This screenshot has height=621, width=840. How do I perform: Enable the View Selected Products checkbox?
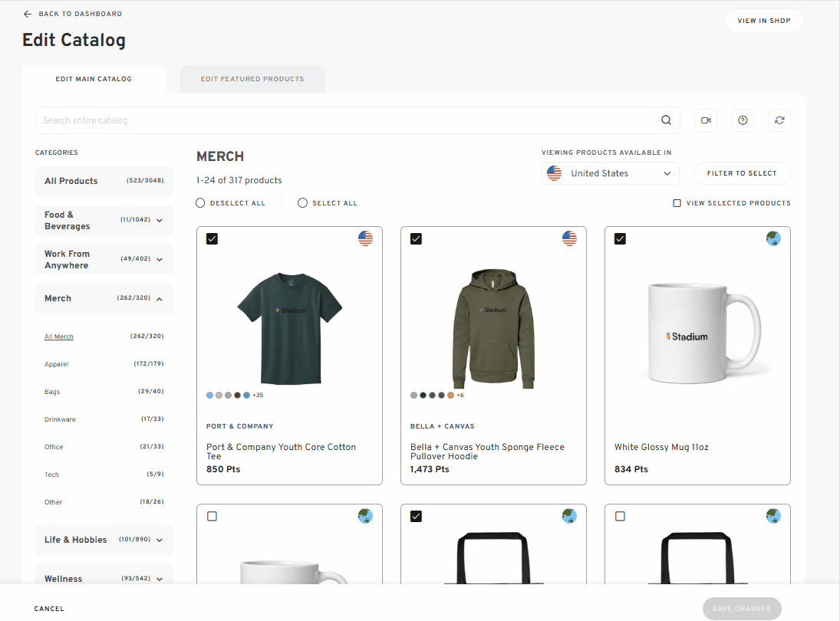tap(676, 202)
